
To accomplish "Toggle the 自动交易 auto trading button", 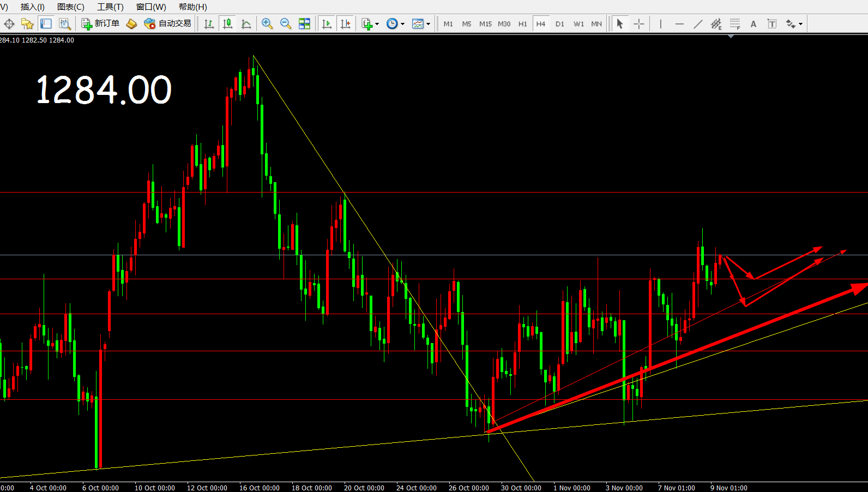I will click(x=167, y=23).
